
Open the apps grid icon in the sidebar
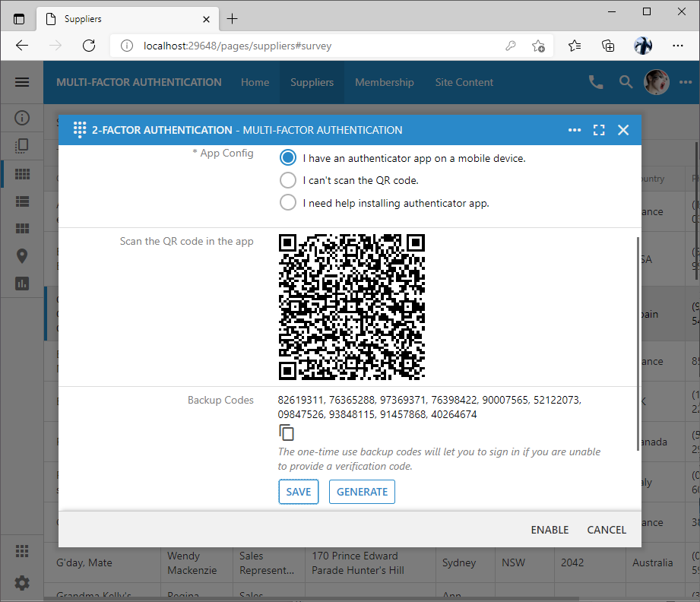click(x=22, y=551)
